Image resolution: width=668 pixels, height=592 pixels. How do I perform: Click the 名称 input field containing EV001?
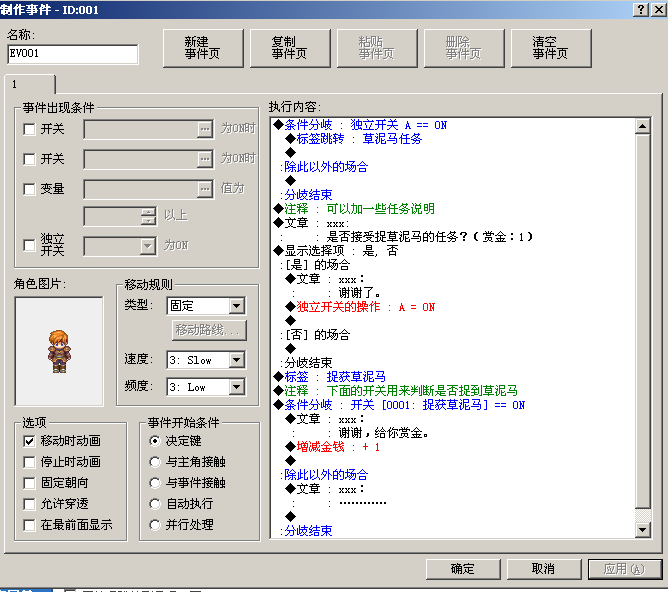[x=73, y=54]
